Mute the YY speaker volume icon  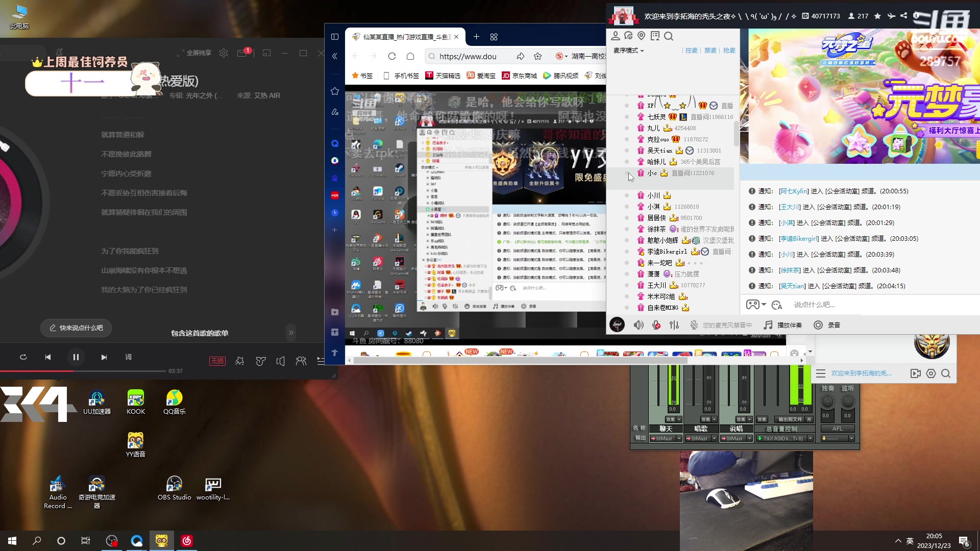[639, 325]
